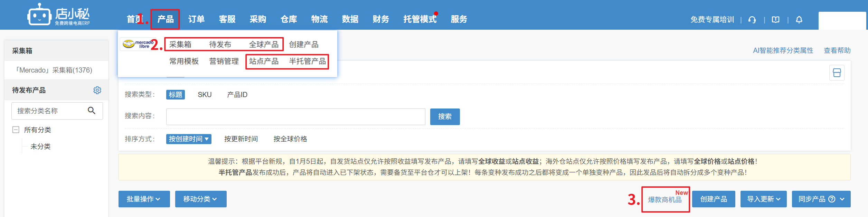Click the 店小秘 robot logo

58,15
